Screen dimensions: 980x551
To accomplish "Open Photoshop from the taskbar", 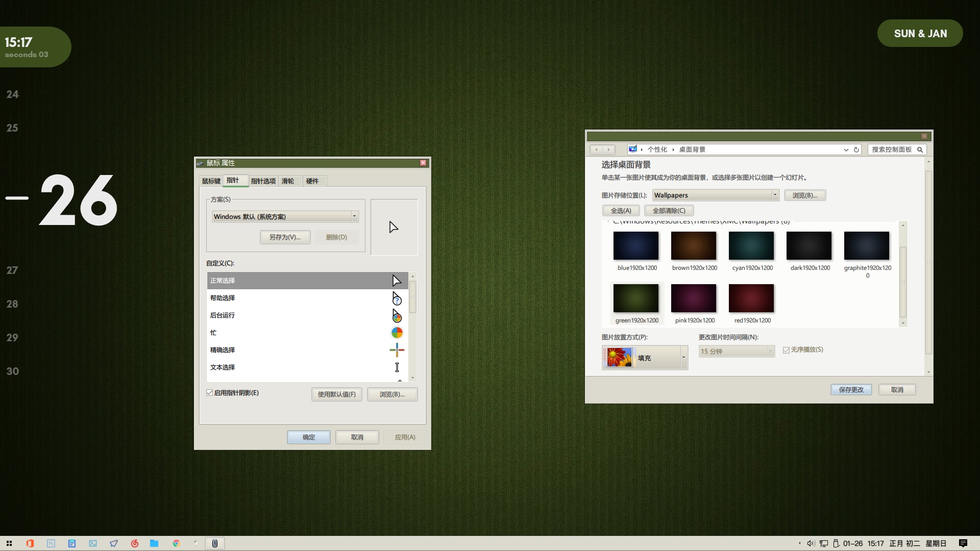I will [51, 543].
